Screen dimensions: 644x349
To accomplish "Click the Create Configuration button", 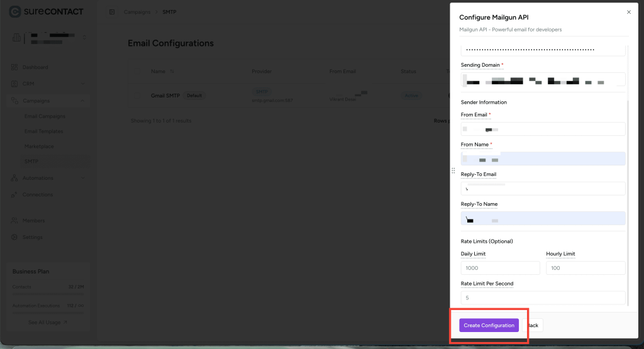I will click(x=489, y=325).
